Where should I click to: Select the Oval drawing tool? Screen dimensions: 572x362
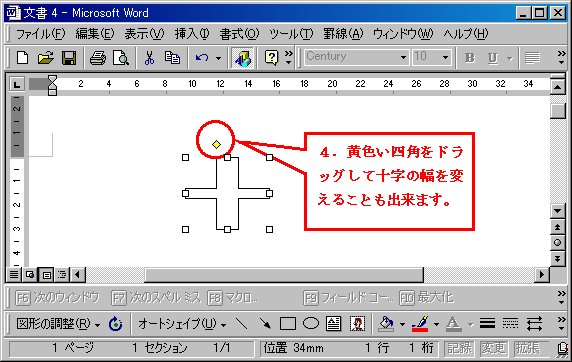coord(311,324)
